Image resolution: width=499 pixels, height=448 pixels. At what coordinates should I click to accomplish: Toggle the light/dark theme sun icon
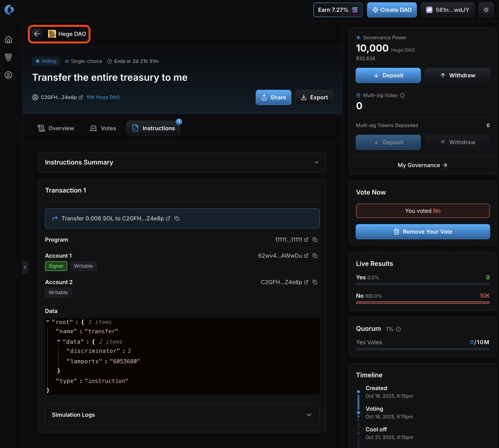[486, 10]
